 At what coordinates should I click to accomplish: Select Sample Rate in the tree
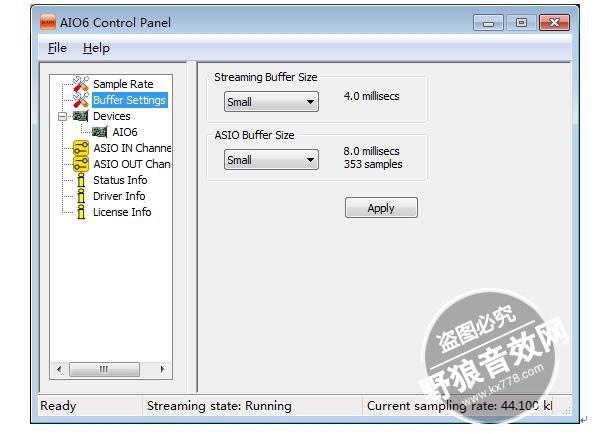tap(123, 84)
